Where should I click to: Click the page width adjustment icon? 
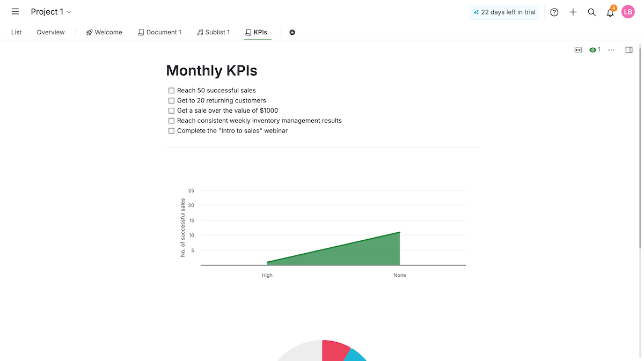pos(577,49)
